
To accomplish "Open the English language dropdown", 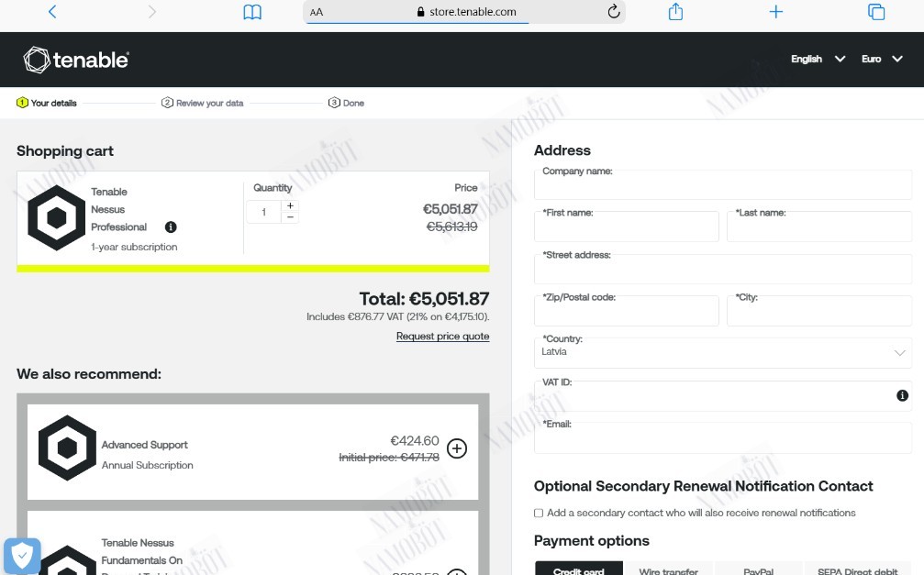I will tap(818, 59).
